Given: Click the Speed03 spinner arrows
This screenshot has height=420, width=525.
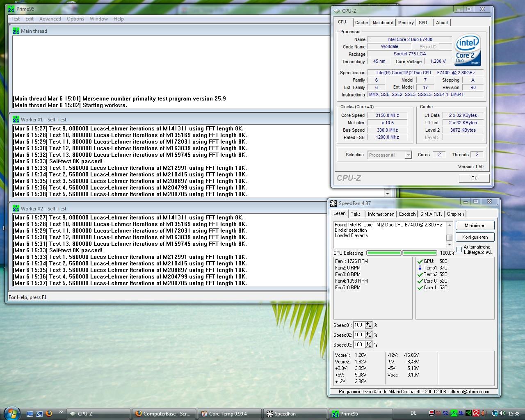Looking at the screenshot, I should tap(369, 345).
